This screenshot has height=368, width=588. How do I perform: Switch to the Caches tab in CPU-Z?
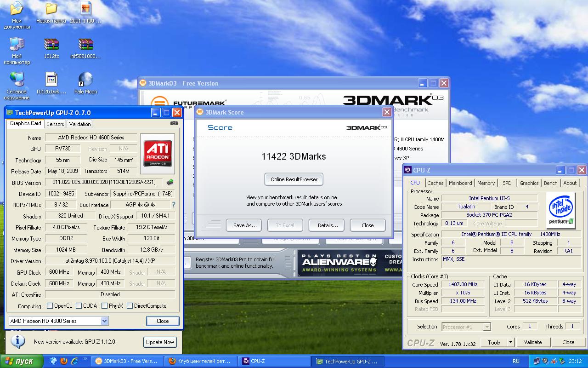[435, 183]
